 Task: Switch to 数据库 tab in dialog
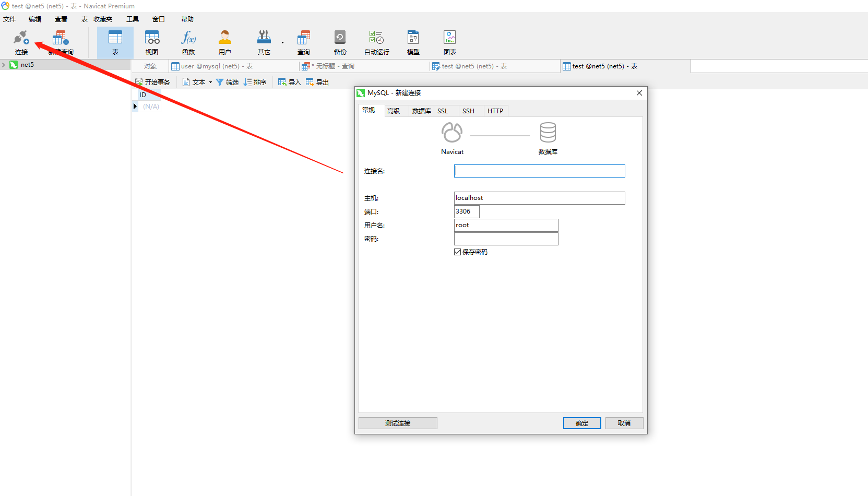click(421, 111)
